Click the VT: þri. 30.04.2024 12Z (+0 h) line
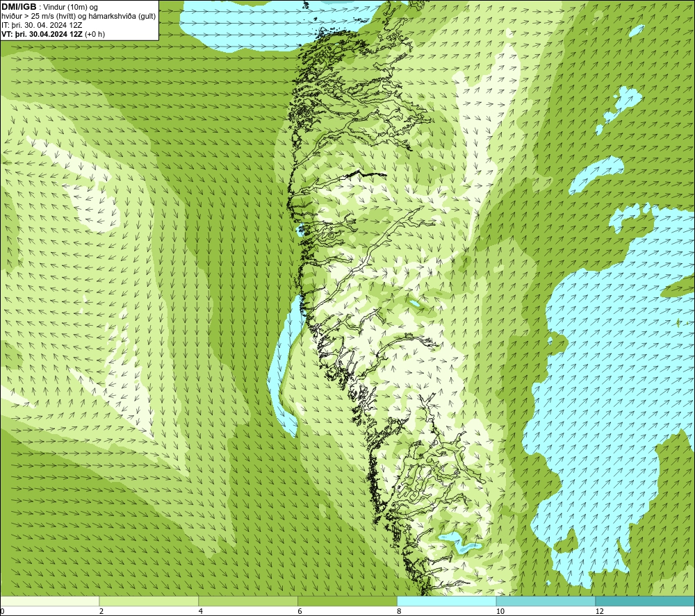Image resolution: width=695 pixels, height=616 pixels. coord(54,34)
